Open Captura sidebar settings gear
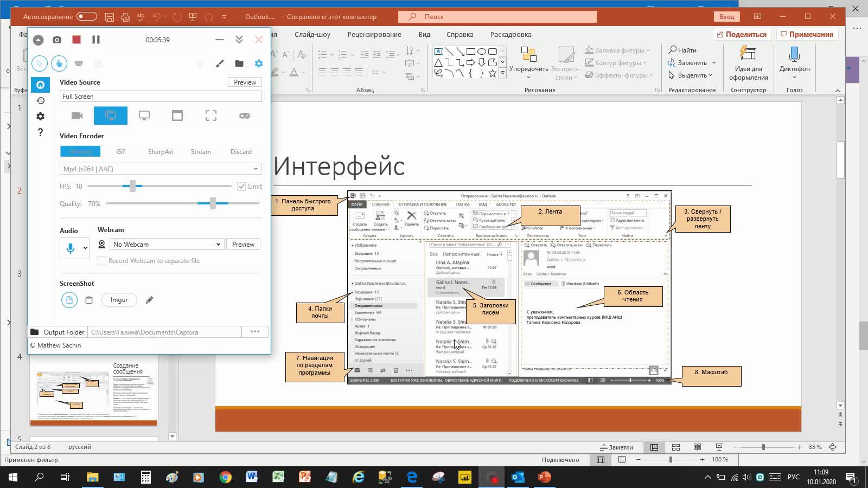This screenshot has width=868, height=488. point(41,116)
